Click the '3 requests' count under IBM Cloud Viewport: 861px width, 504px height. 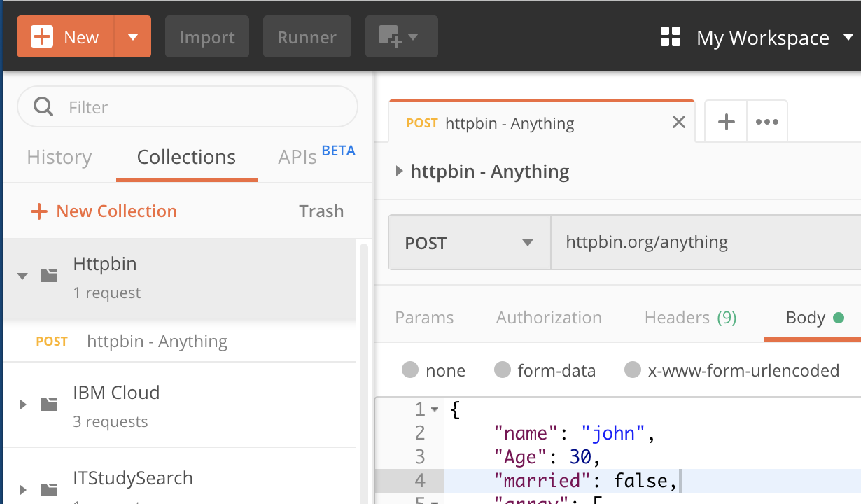(111, 421)
